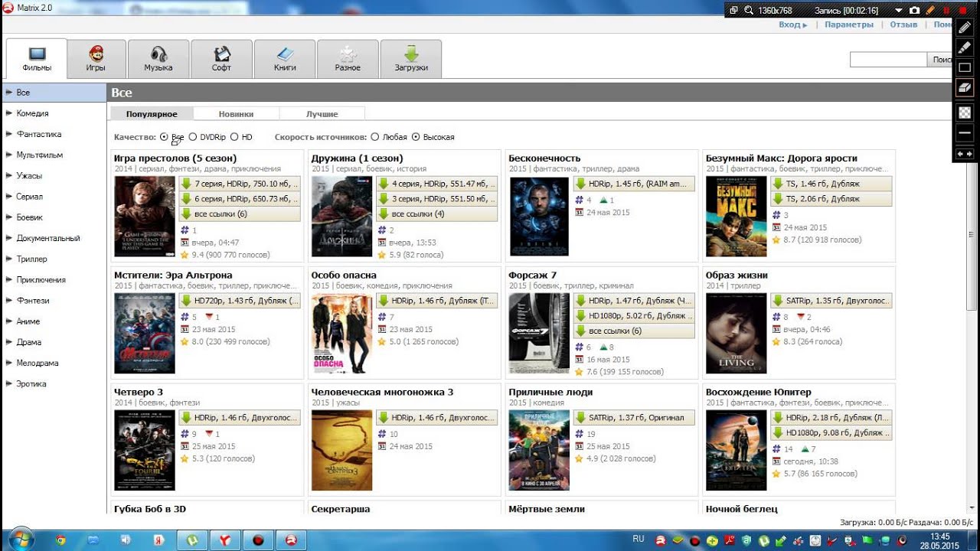Download Безумный Макс TS 1.46 гб

pyautogui.click(x=831, y=184)
